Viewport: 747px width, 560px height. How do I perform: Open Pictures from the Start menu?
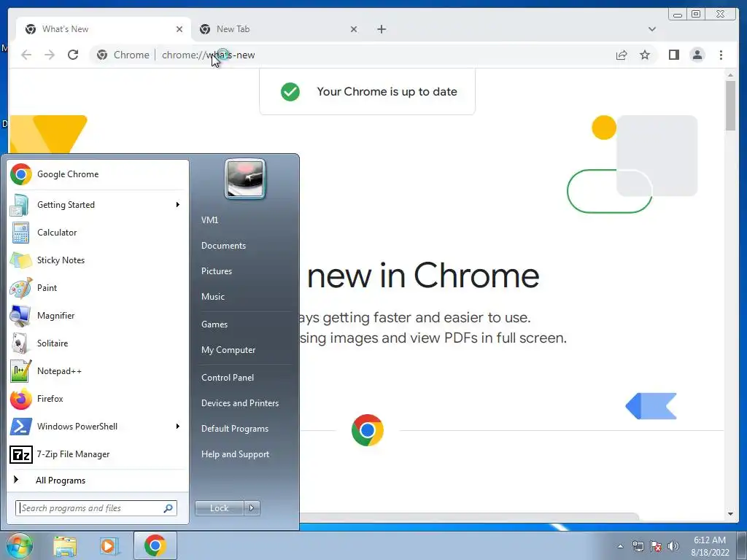(x=216, y=271)
